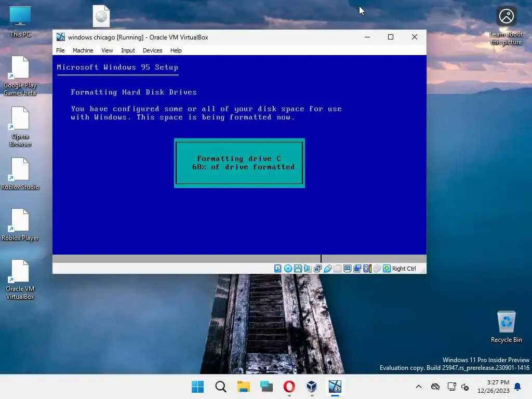Select the Google Play Games beta shortcut
Image resolution: width=532 pixels, height=399 pixels.
[20, 76]
